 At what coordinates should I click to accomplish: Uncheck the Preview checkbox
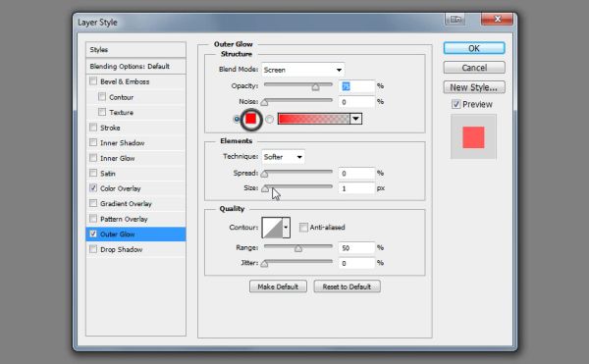tap(455, 104)
